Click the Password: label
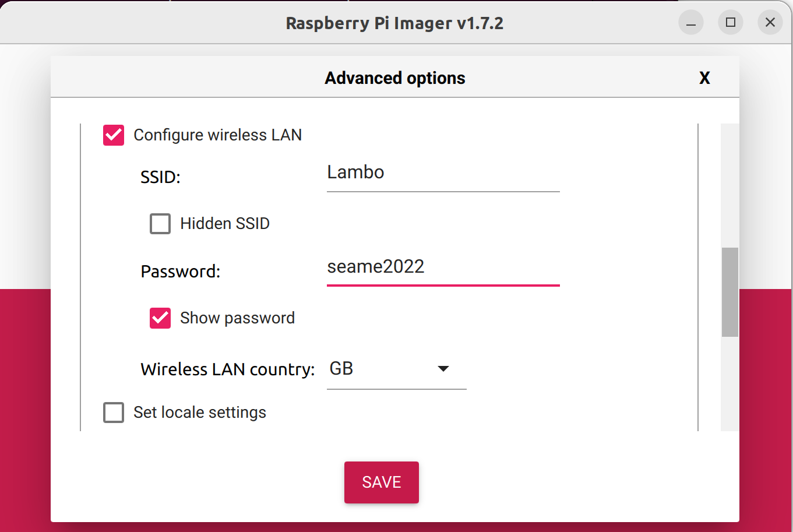Image resolution: width=793 pixels, height=532 pixels. (181, 272)
